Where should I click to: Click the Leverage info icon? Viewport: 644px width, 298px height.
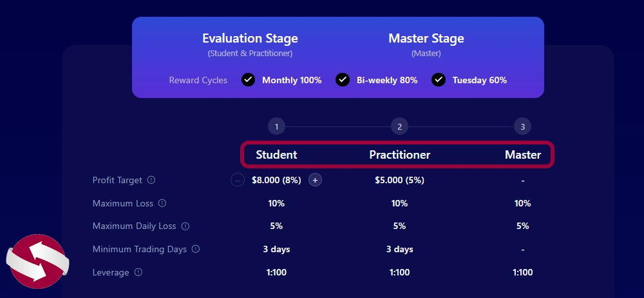point(138,272)
